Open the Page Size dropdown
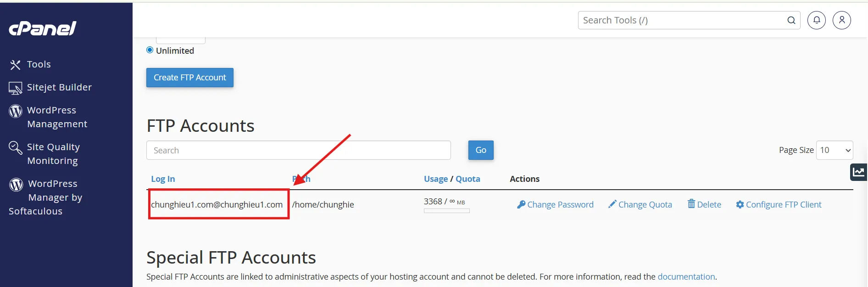The height and width of the screenshot is (287, 868). tap(835, 150)
